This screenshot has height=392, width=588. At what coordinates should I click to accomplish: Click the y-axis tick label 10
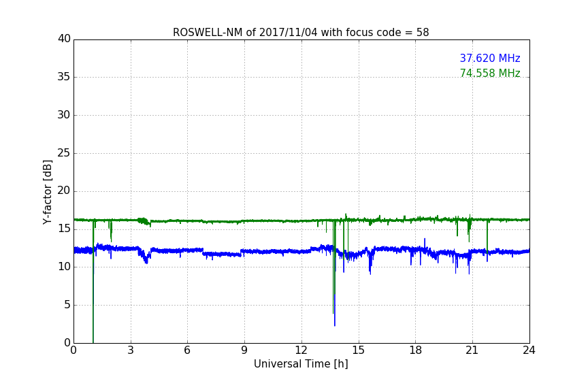(64, 267)
